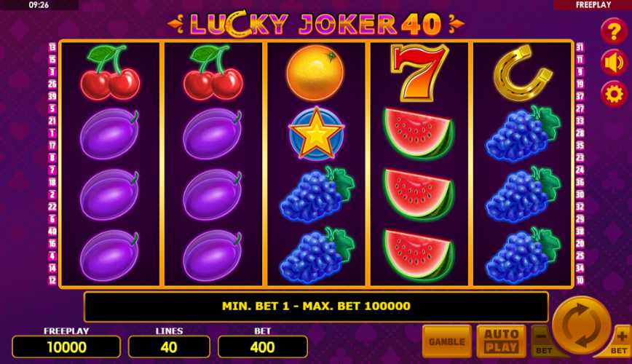Click the golden horseshoe symbol
Viewport: 632px width, 364px height.
pos(523,73)
